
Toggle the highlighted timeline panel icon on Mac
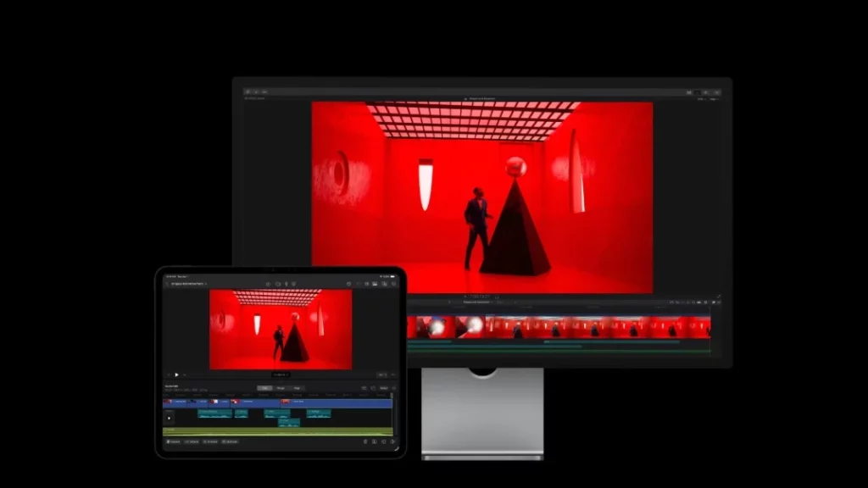tap(698, 92)
